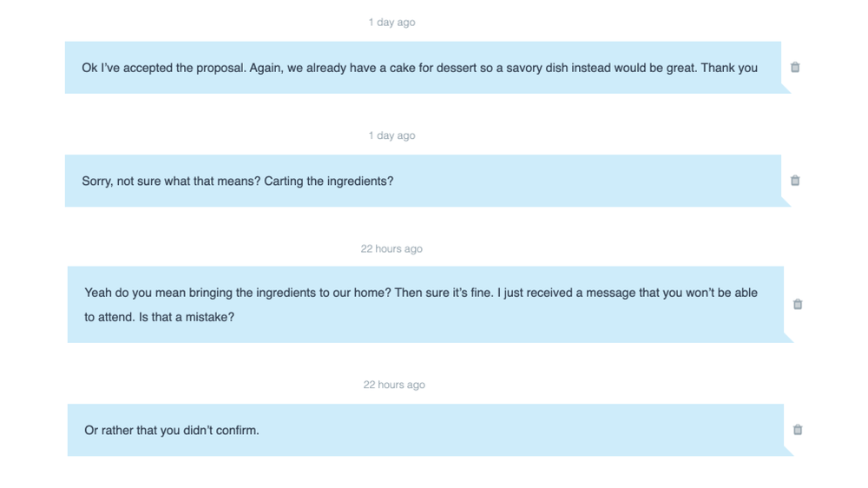Select the 'Sorry, not sure what that means?' bubble
Screen dimensions: 868x488
423,181
